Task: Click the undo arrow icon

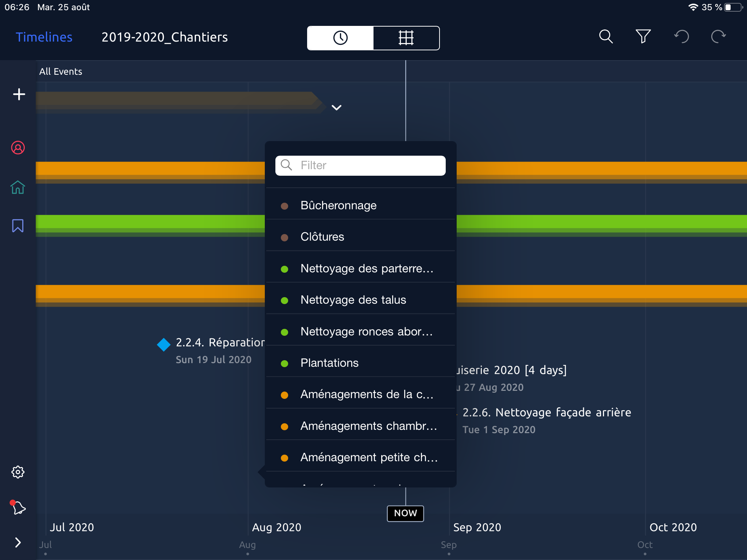Action: (x=681, y=37)
